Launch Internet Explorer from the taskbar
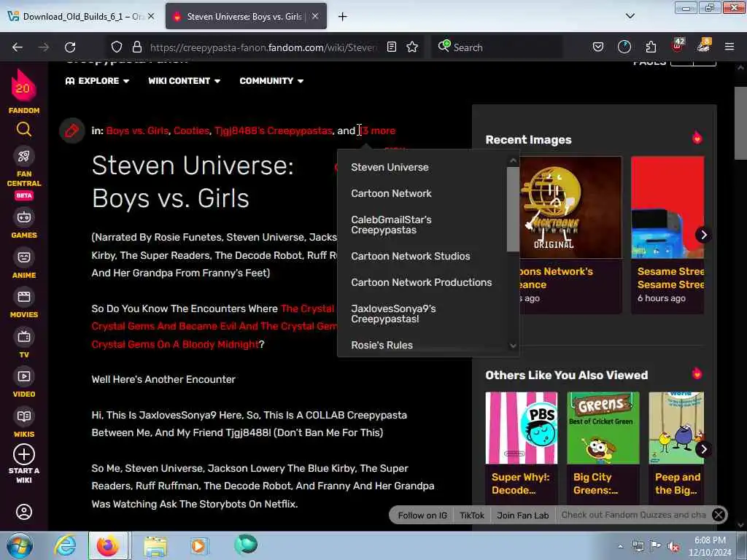Image resolution: width=747 pixels, height=560 pixels. [x=65, y=545]
